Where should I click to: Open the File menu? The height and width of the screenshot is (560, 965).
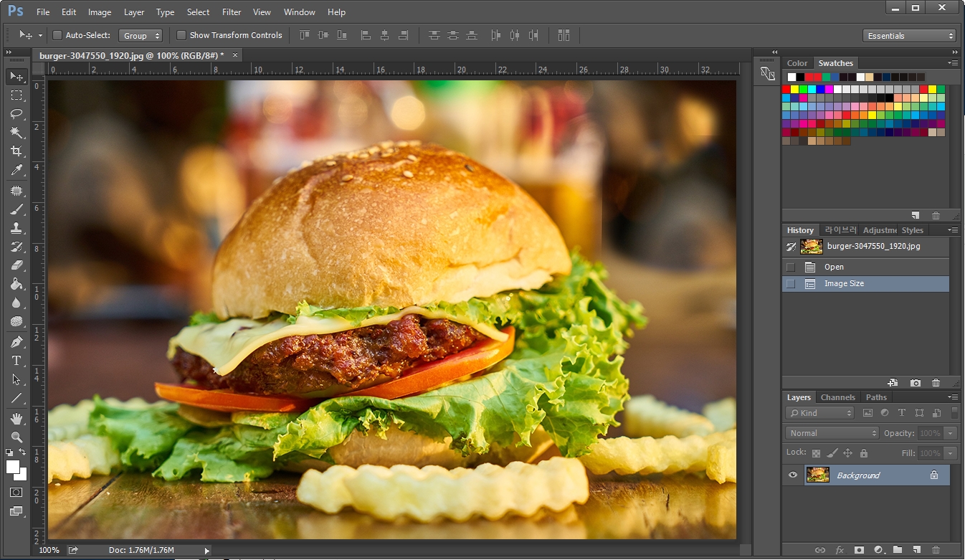point(43,12)
